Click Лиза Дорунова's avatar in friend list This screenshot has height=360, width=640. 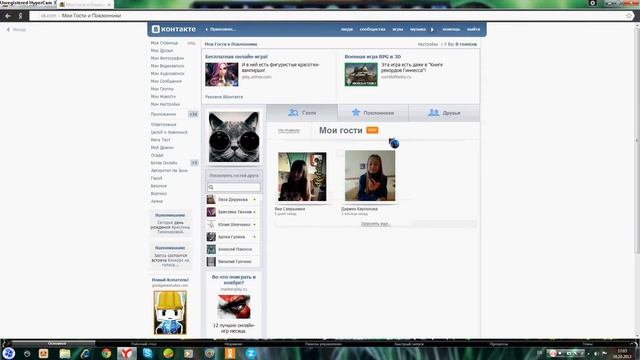pos(211,200)
